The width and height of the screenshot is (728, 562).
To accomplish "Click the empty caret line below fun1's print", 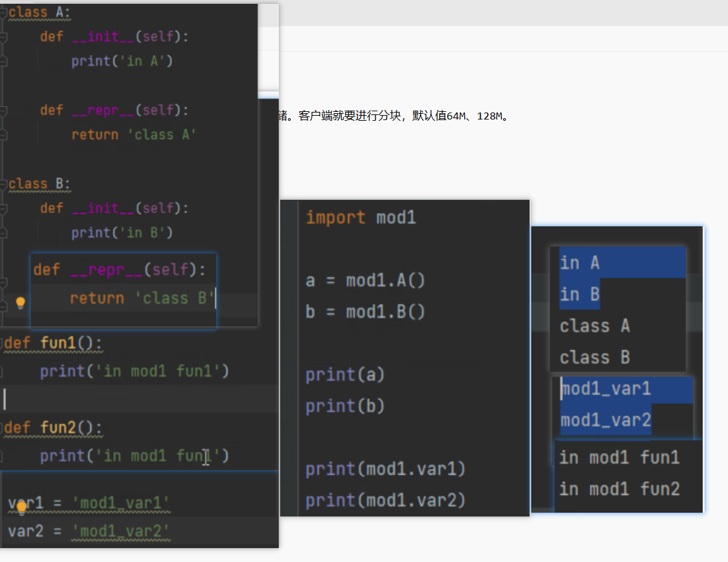I will point(139,399).
